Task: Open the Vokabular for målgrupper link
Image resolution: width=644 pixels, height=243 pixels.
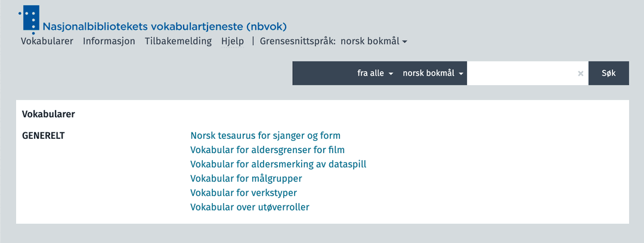Action: [x=246, y=179]
